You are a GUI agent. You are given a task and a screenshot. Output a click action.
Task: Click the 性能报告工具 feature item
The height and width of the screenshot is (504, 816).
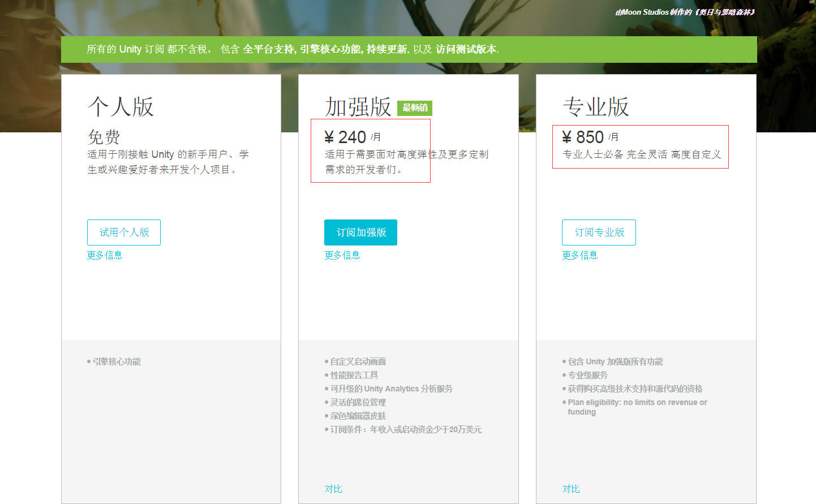[351, 375]
